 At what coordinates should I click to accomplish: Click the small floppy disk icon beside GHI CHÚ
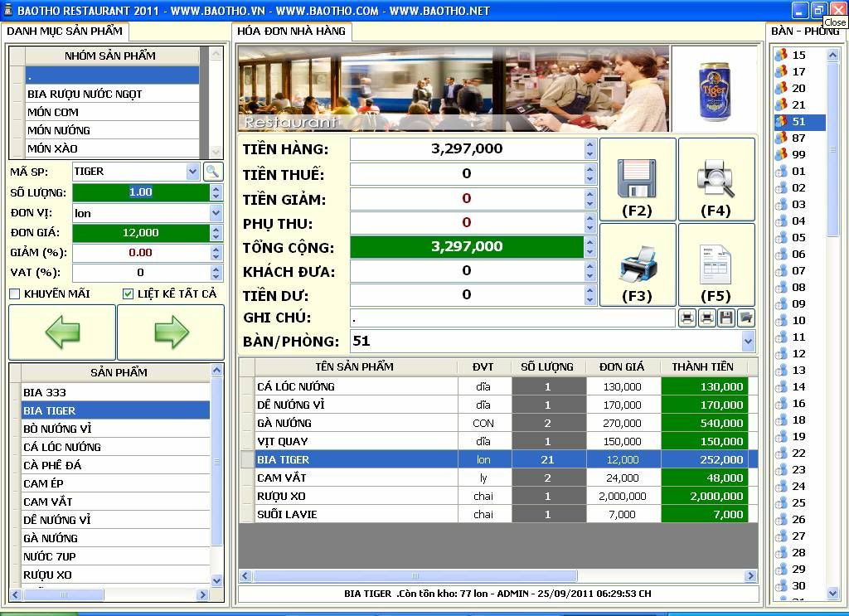click(x=726, y=318)
